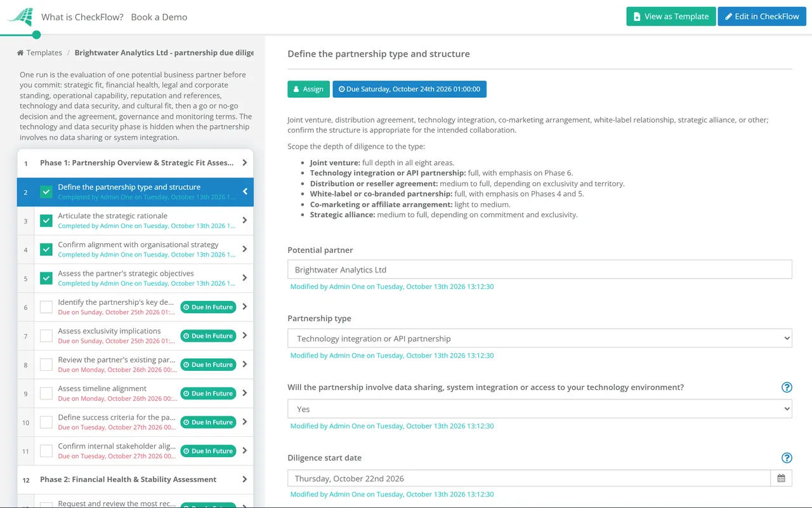The height and width of the screenshot is (508, 812).
Task: Click the Diligence start date field
Action: 529,478
